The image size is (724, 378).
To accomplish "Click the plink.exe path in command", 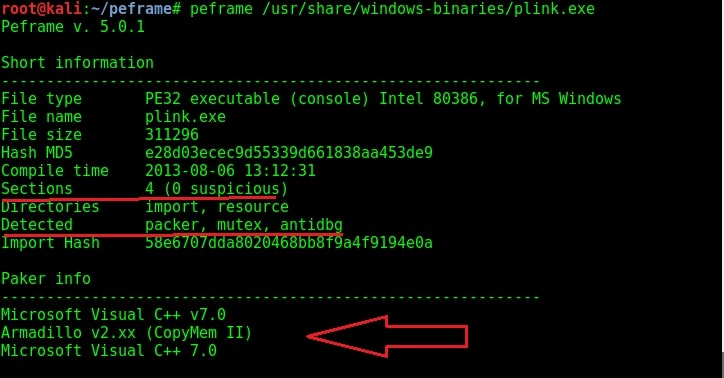I will 428,9.
